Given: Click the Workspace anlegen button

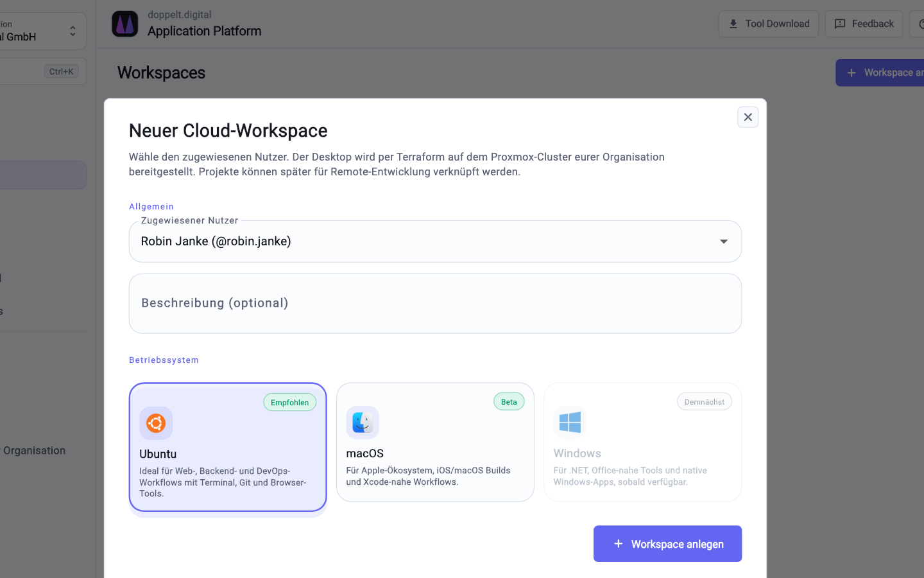Looking at the screenshot, I should click(x=667, y=544).
